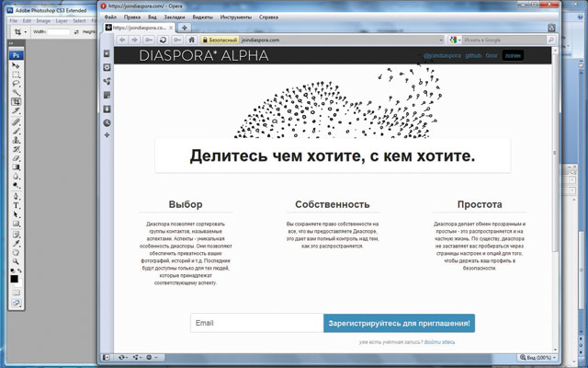The width and height of the screenshot is (588, 368).
Task: Select the Healing Brush tool in Photoshop
Action: [x=16, y=122]
